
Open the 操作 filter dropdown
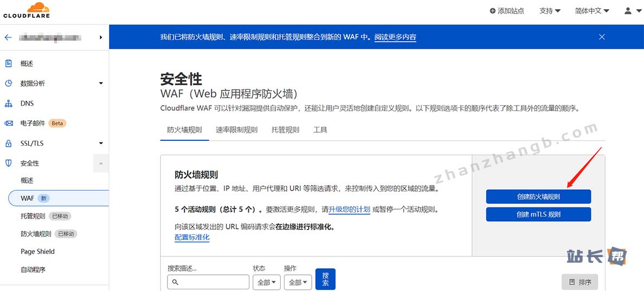(298, 282)
